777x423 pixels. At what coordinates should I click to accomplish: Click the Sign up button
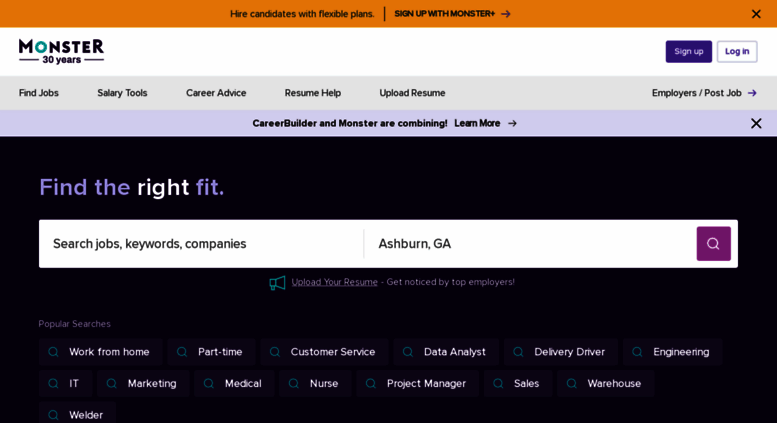[x=688, y=52]
